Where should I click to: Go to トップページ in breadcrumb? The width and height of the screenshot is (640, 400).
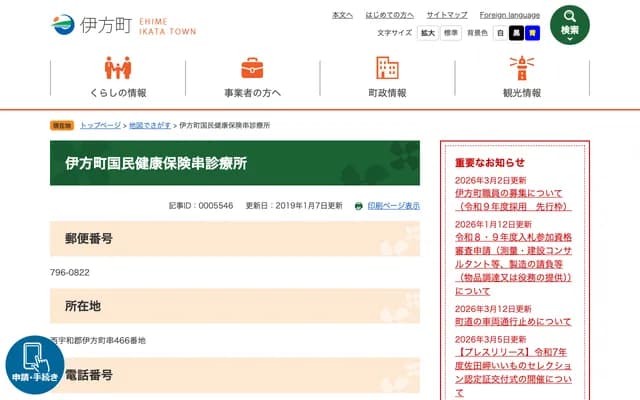point(100,126)
